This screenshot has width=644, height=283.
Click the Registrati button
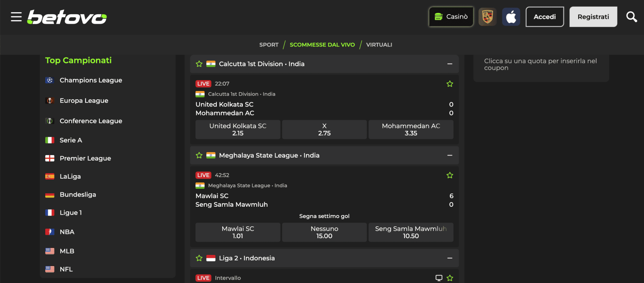593,17
